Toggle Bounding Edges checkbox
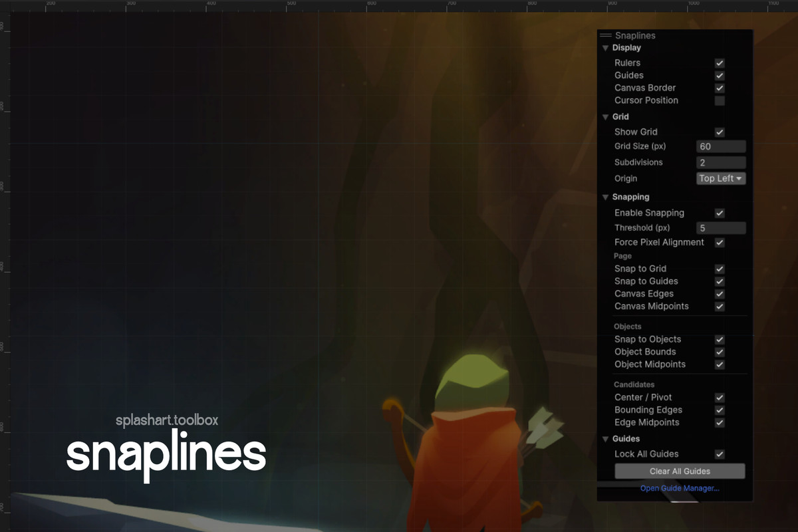798x532 pixels. pos(720,410)
